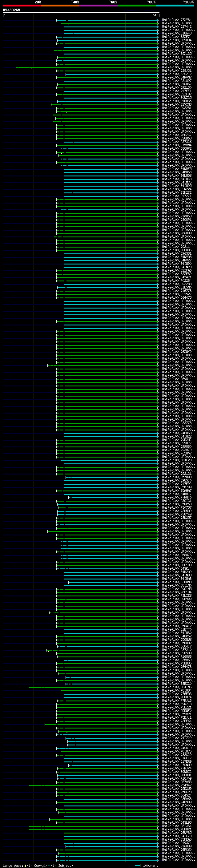Select the UniRef100_C1HDS5 label

click(x=177, y=101)
